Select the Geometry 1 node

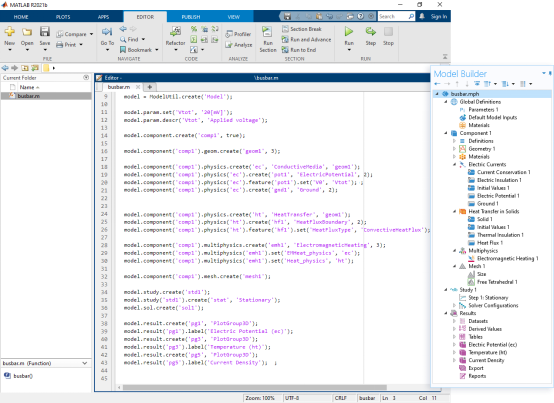[482, 149]
